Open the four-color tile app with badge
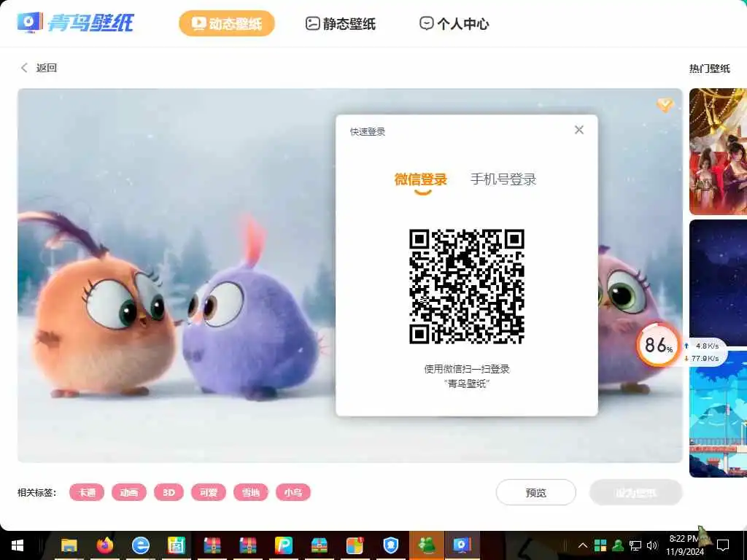Image resolution: width=747 pixels, height=560 pixels. 355,545
